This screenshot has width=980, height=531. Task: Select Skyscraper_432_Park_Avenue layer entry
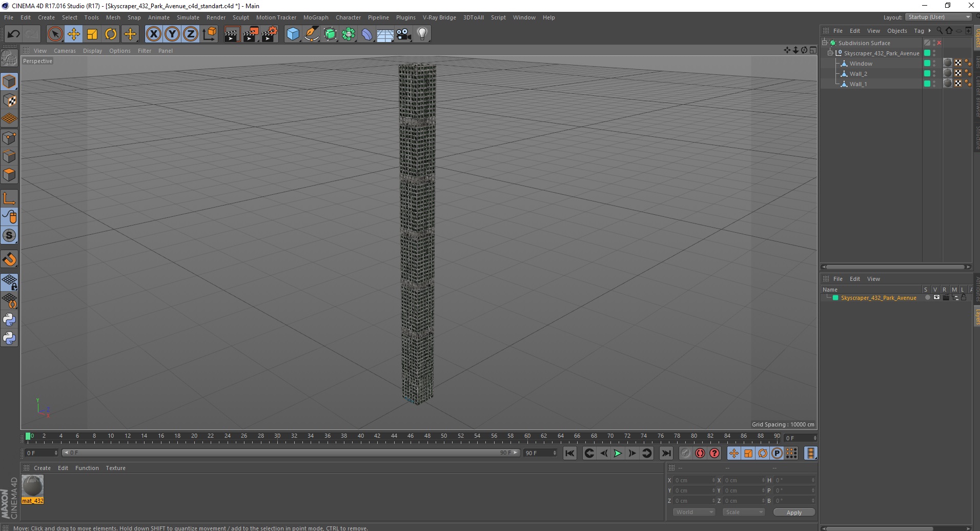[878, 298]
